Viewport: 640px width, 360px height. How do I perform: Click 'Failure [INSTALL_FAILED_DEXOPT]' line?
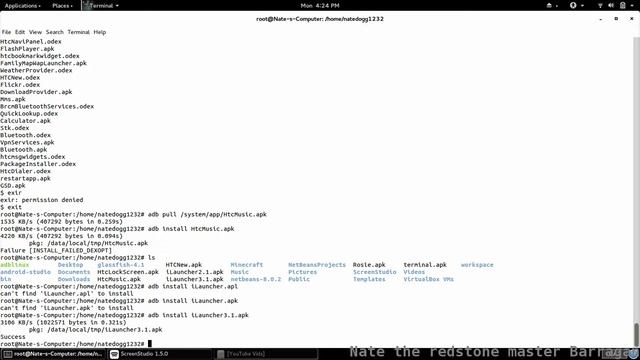click(56, 251)
